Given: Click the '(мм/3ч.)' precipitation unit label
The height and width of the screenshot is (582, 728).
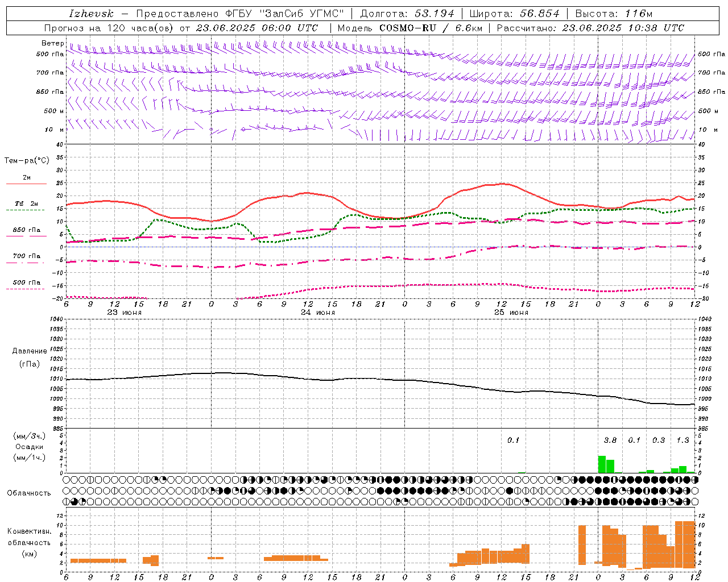Looking at the screenshot, I should 30,436.
